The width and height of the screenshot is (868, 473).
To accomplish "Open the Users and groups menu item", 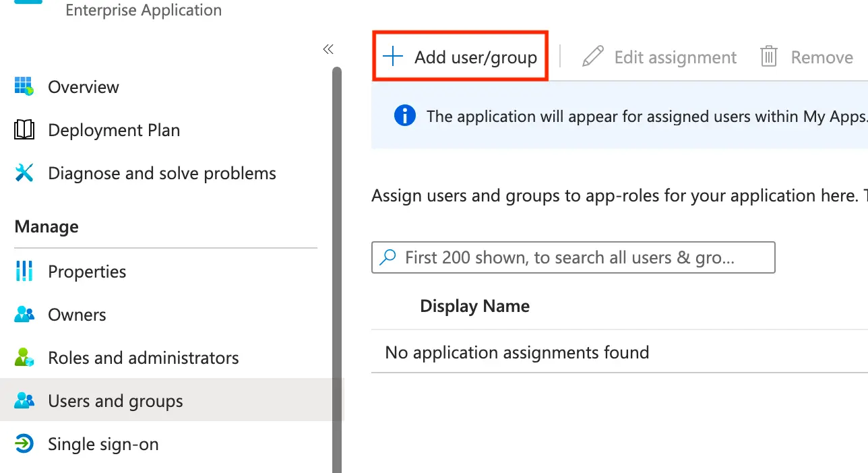I will pos(115,401).
